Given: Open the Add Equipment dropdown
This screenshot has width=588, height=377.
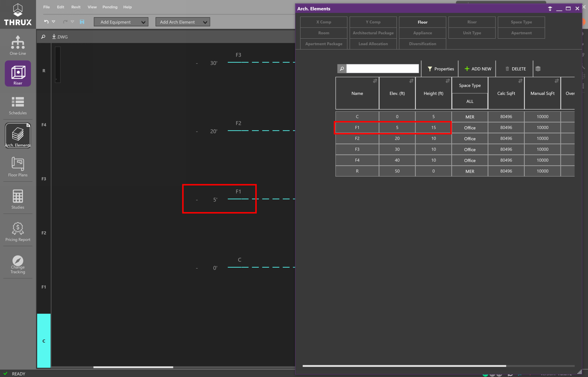Looking at the screenshot, I should pyautogui.click(x=121, y=22).
